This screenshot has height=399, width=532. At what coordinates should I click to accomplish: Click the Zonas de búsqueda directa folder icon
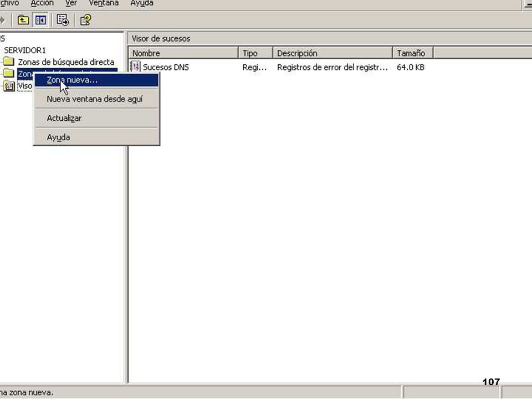[8, 62]
